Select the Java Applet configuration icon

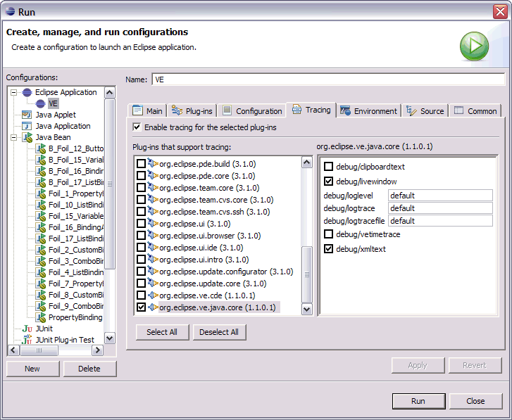click(x=27, y=115)
